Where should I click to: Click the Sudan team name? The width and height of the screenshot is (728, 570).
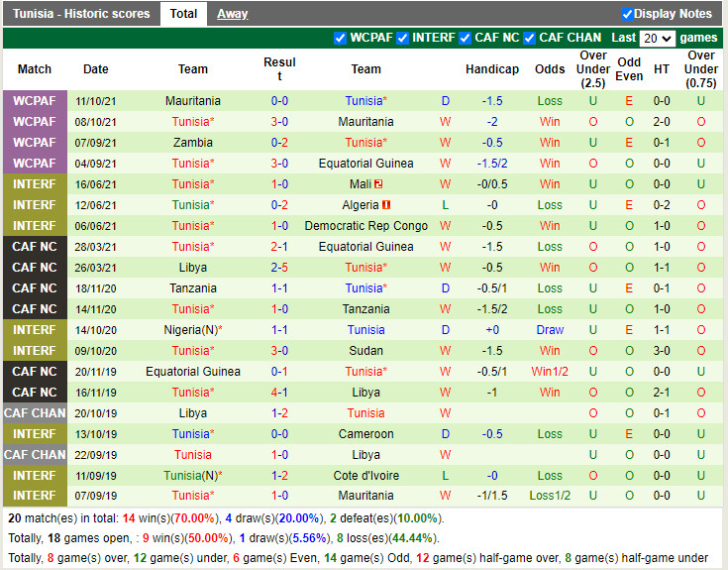pyautogui.click(x=365, y=351)
